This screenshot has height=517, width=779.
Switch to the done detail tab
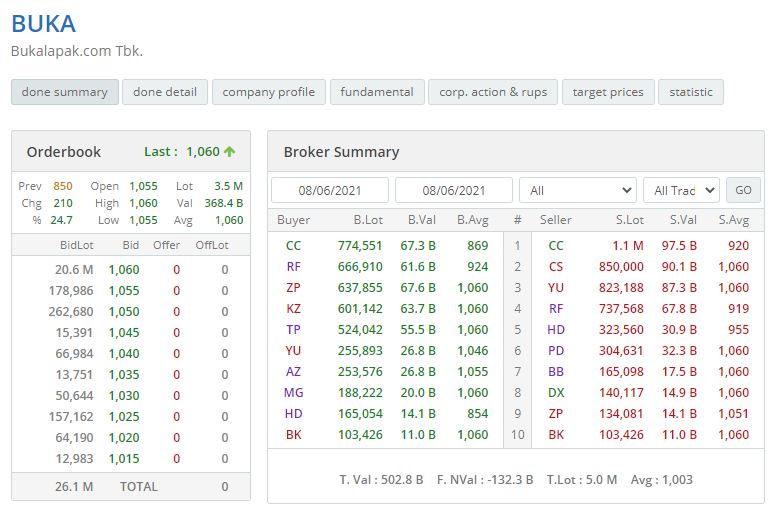[x=165, y=92]
